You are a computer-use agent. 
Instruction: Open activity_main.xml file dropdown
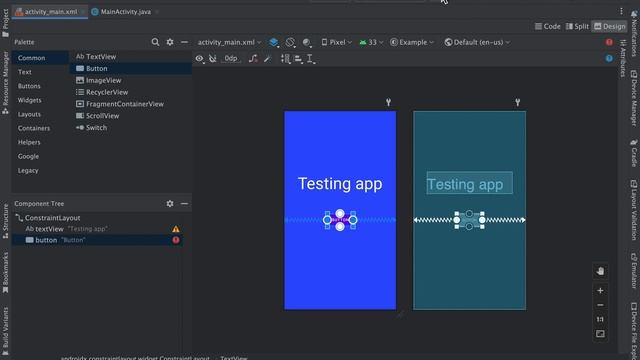tap(229, 42)
